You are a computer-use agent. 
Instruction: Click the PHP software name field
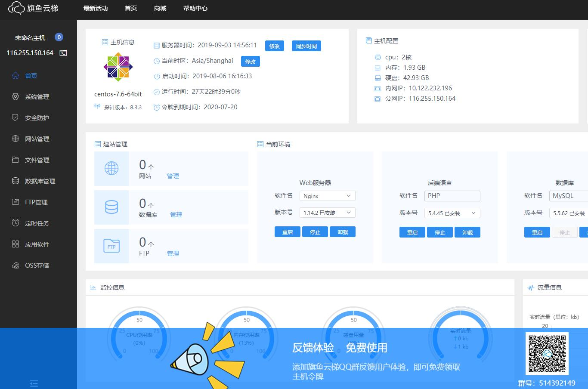(x=452, y=196)
